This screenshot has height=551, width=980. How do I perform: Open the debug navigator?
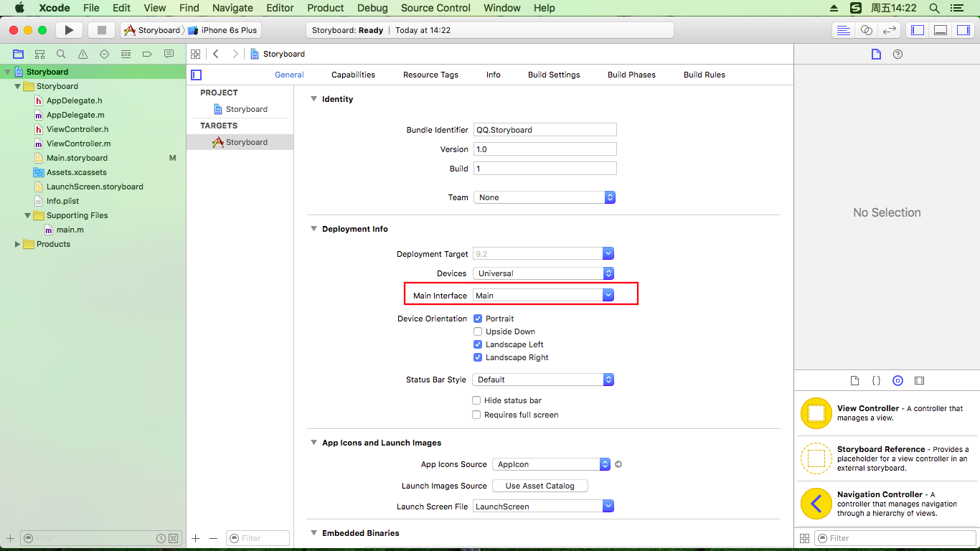coord(126,54)
